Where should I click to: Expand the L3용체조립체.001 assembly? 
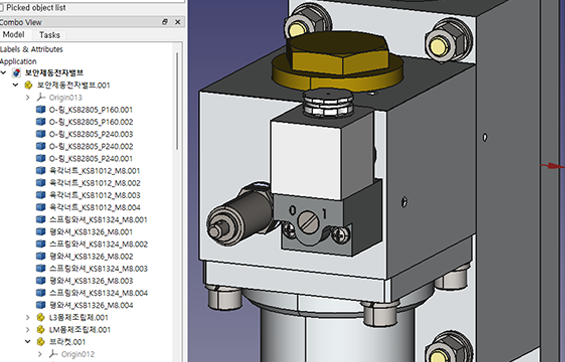pos(28,317)
